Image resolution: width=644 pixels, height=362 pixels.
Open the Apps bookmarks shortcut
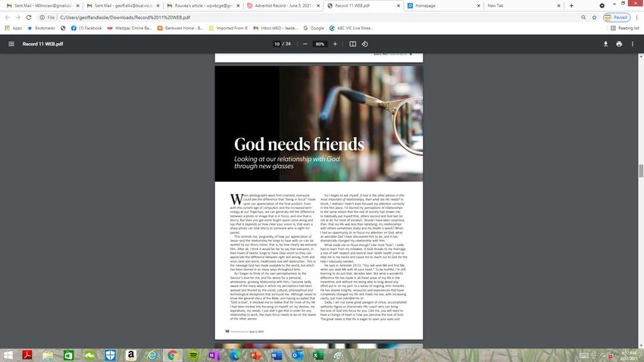(13, 28)
